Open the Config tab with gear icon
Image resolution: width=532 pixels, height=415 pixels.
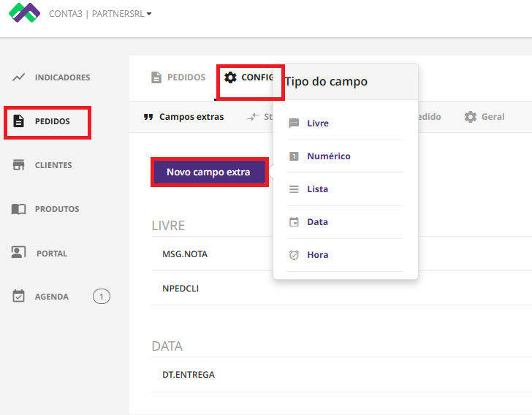[248, 77]
